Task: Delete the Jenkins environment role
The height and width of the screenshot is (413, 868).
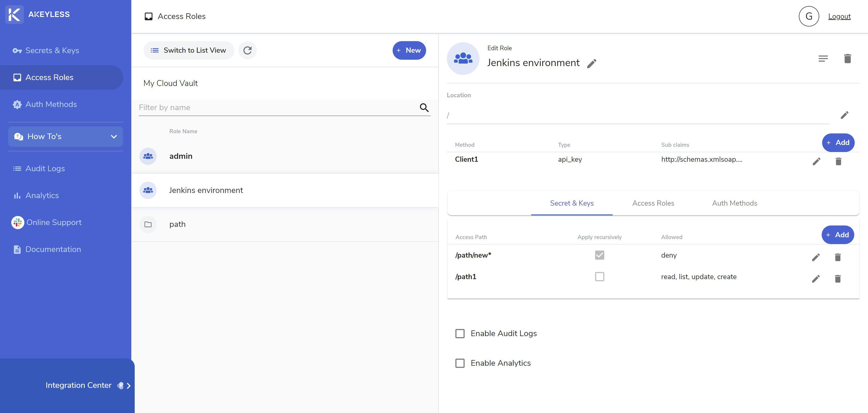Action: 848,59
